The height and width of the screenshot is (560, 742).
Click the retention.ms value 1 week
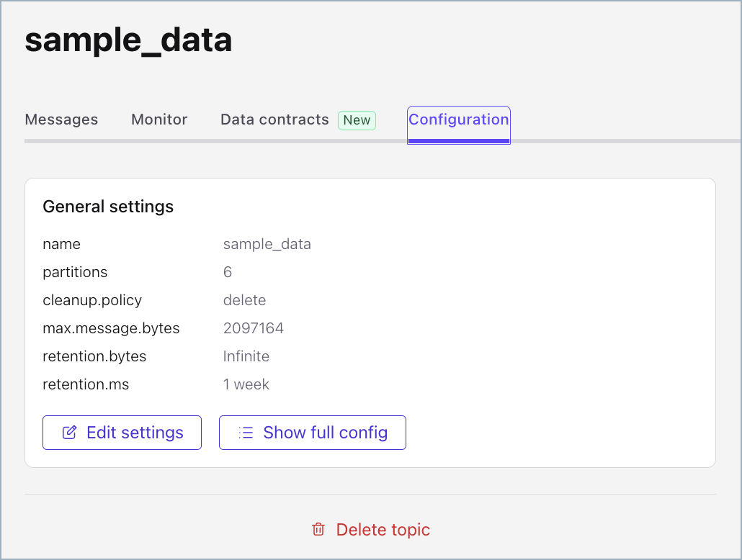point(246,384)
